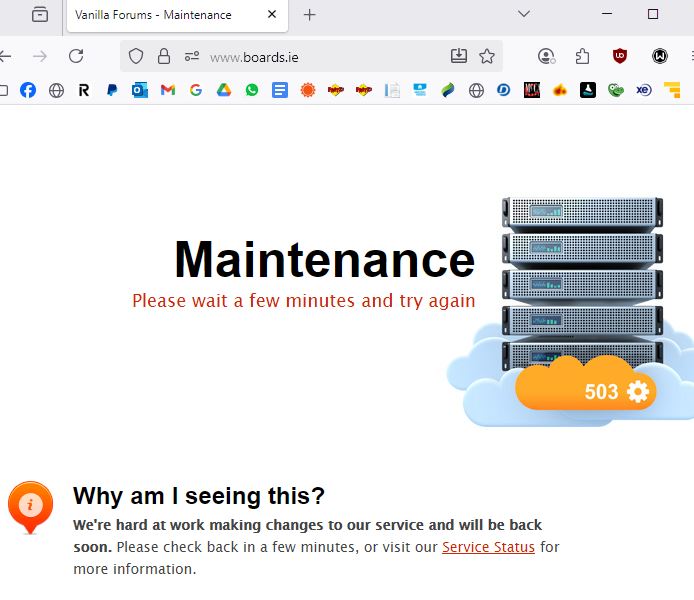Screen dimensions: 694x600
Task: Open a new tab with plus button
Action: (310, 15)
